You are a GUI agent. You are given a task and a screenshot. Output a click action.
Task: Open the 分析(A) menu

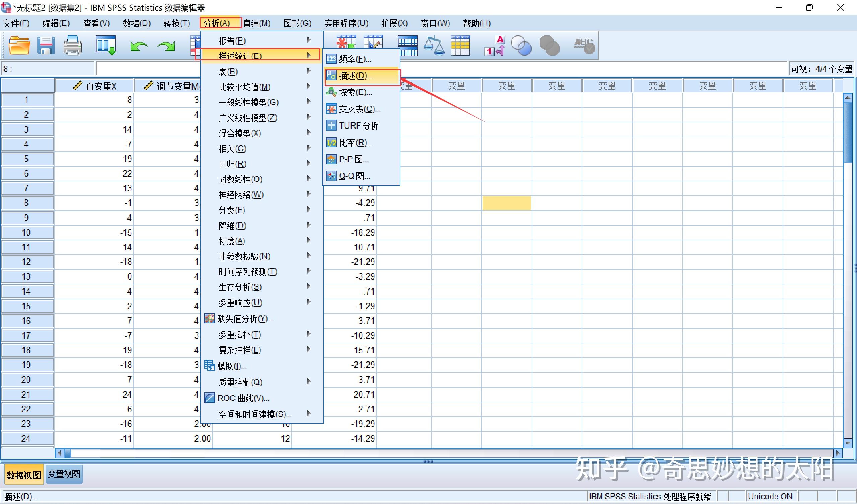click(220, 23)
